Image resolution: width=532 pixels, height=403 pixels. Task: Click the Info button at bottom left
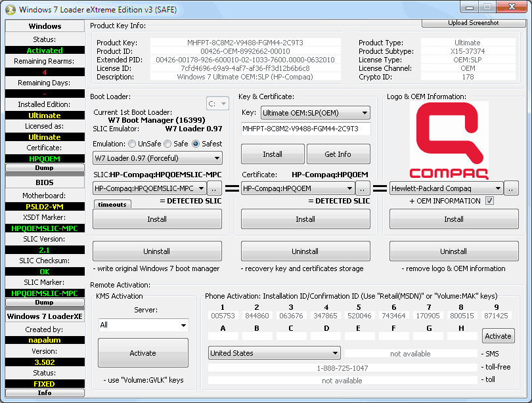44,392
